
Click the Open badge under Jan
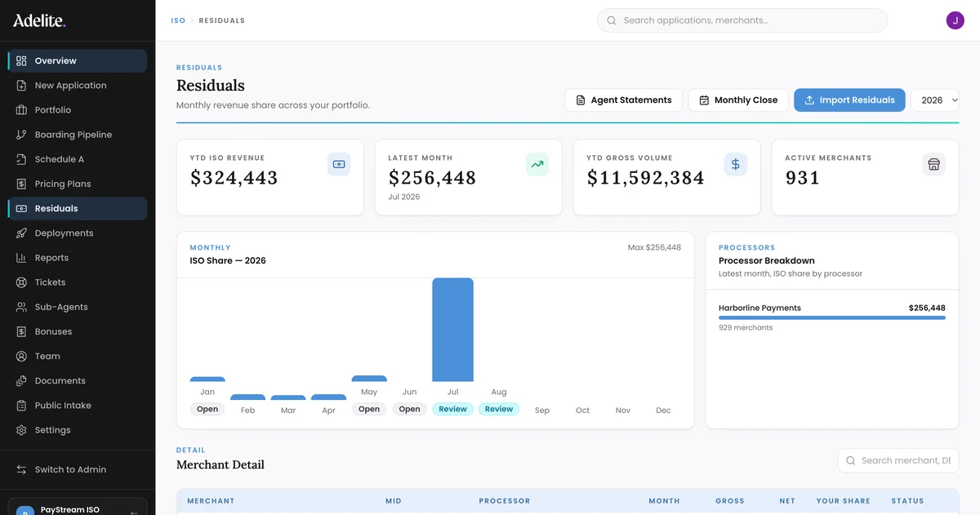point(207,409)
